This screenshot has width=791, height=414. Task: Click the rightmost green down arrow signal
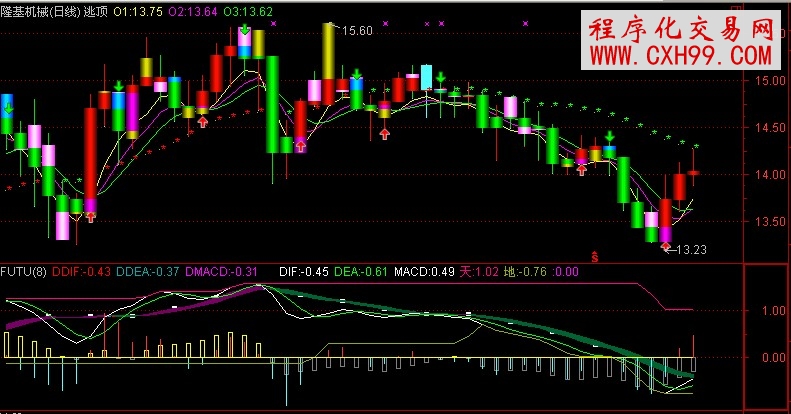(x=610, y=137)
